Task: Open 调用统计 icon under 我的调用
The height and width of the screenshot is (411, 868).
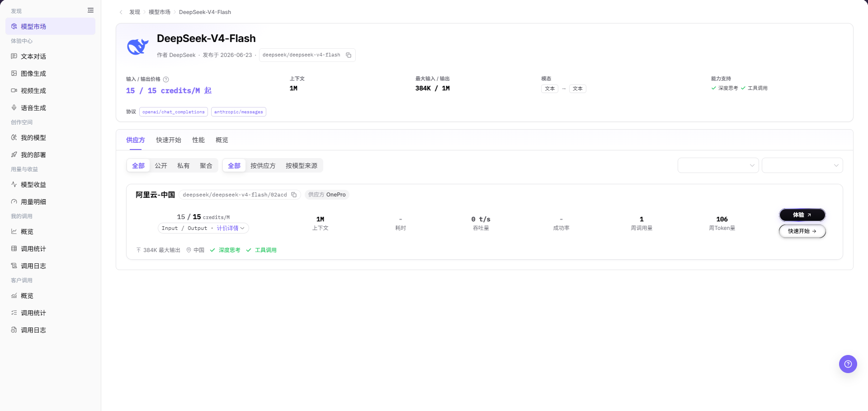Action: [x=14, y=249]
